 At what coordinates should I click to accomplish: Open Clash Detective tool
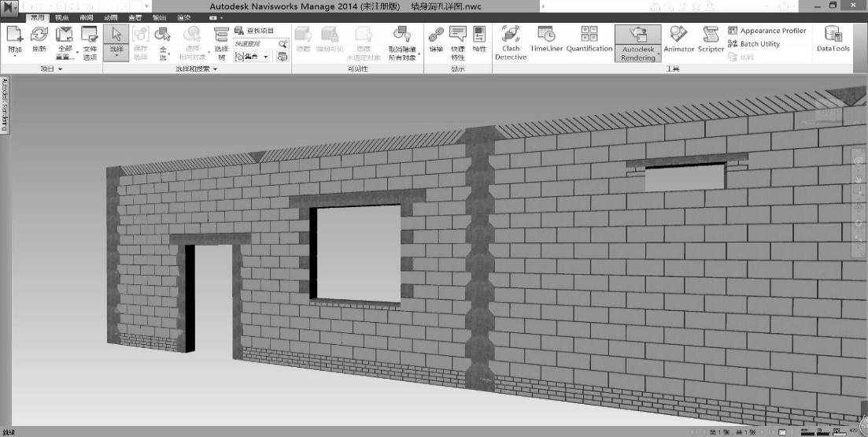(511, 42)
